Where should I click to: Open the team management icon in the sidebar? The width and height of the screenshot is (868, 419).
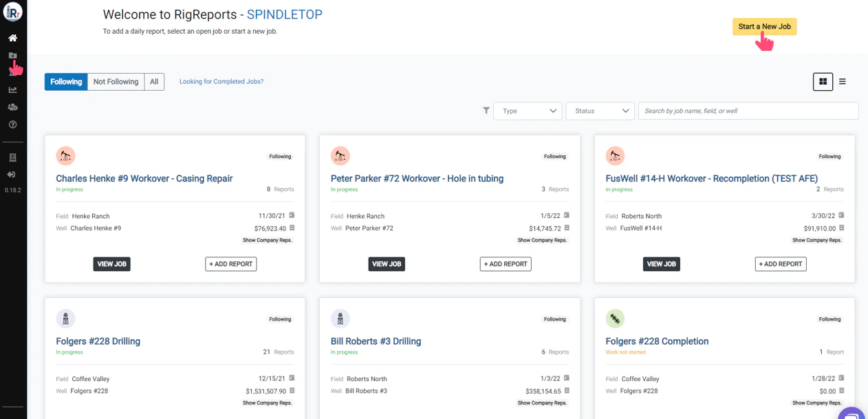tap(12, 107)
